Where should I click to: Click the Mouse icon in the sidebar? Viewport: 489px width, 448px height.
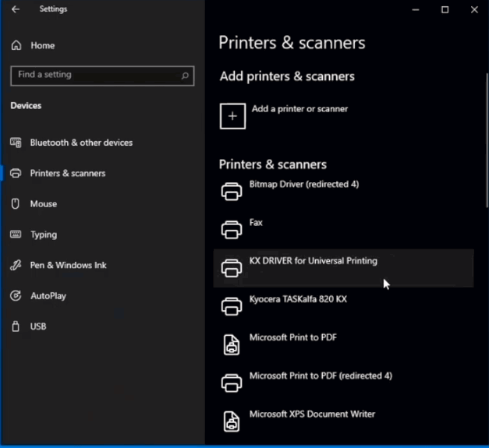pyautogui.click(x=16, y=204)
